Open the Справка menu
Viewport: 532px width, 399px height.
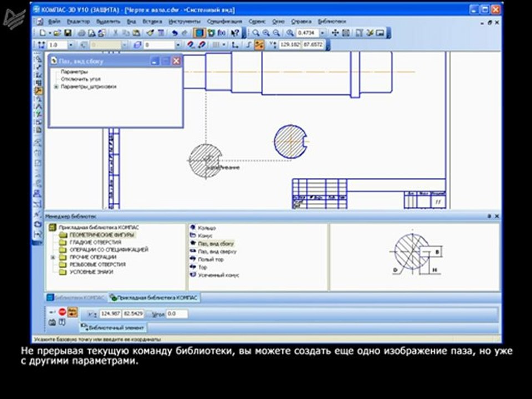[301, 22]
